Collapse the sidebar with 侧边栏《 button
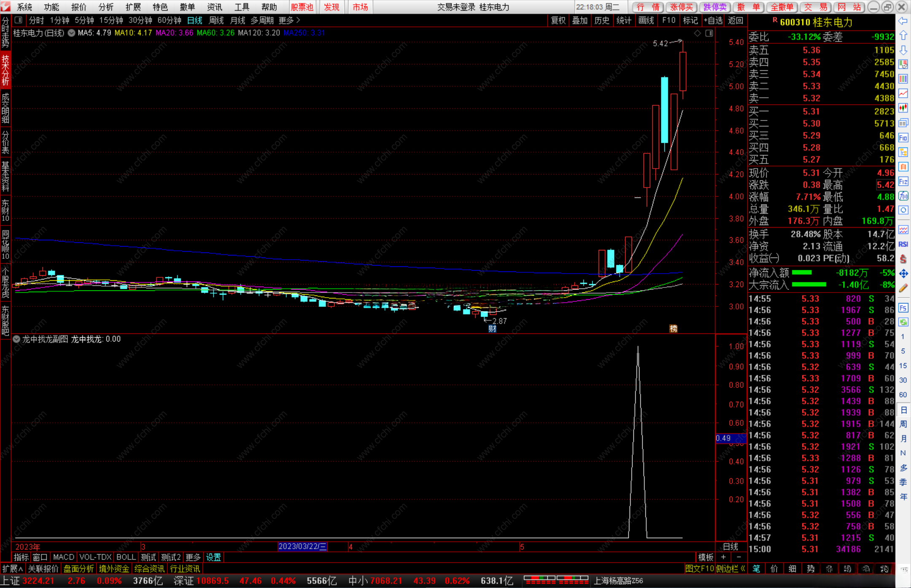Viewport: 911px width, 588px height. [731, 569]
